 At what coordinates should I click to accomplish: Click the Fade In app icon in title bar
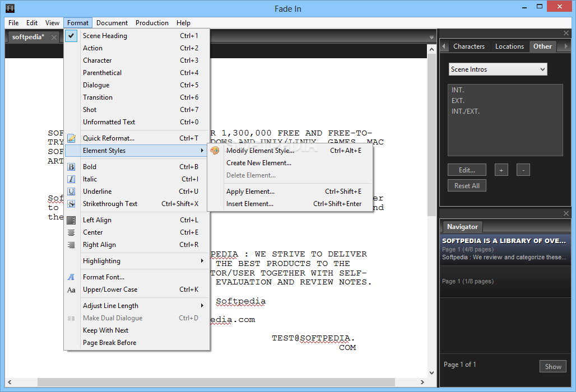[10, 8]
